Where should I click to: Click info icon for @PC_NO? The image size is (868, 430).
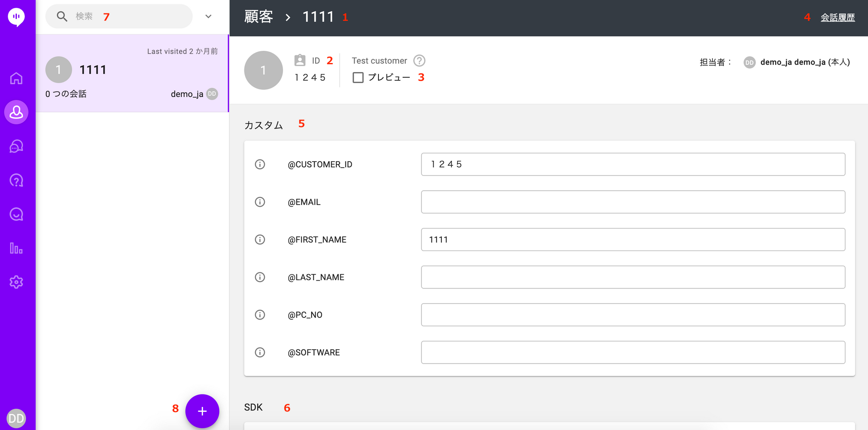(260, 314)
